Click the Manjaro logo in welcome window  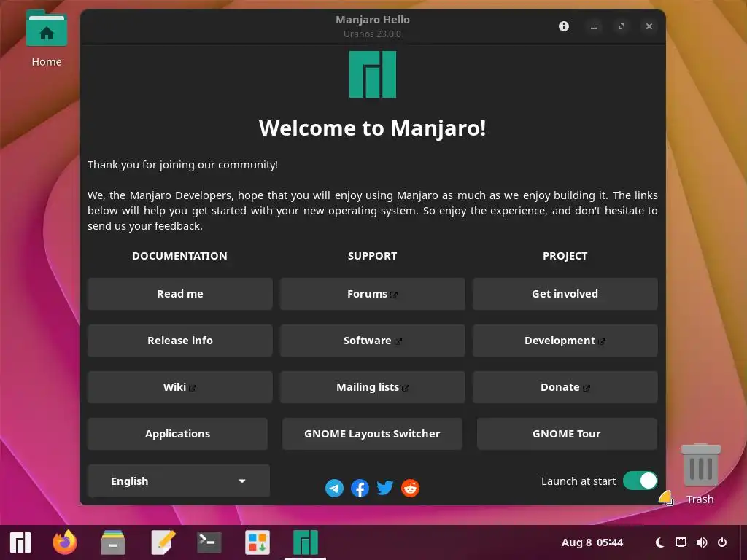click(x=373, y=75)
